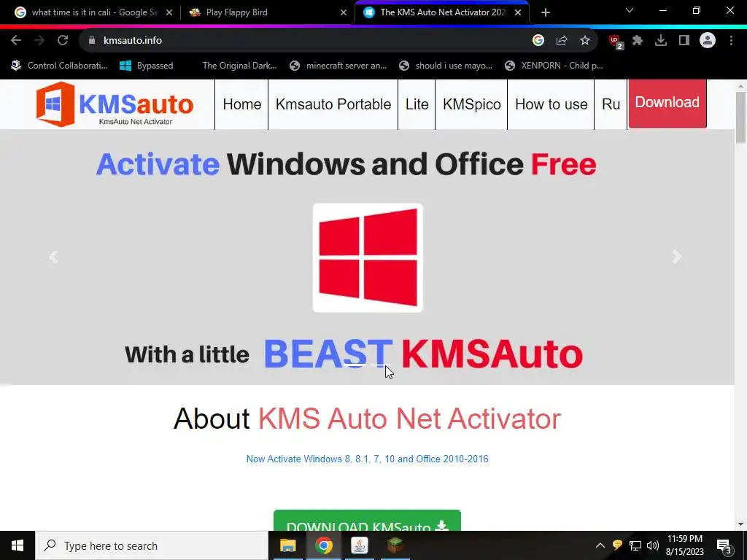Viewport: 747px width, 560px height.
Task: Click the red Windows logo image
Action: [368, 257]
